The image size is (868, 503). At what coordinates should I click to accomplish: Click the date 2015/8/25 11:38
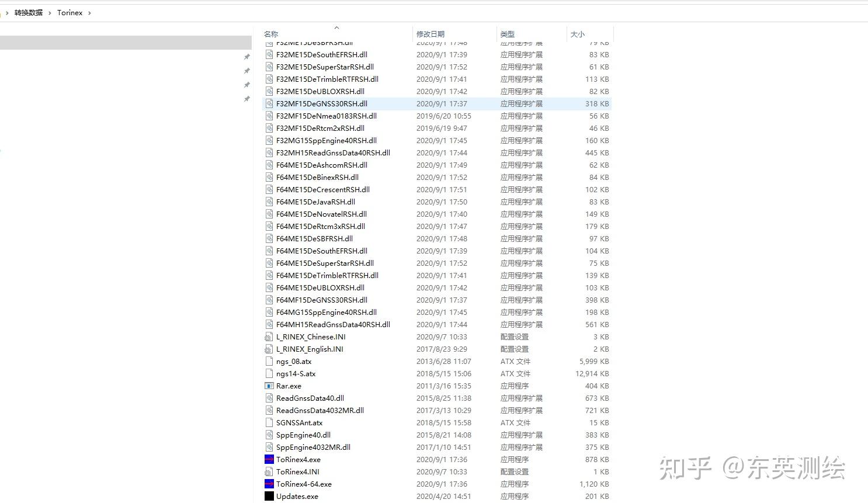[x=443, y=398]
